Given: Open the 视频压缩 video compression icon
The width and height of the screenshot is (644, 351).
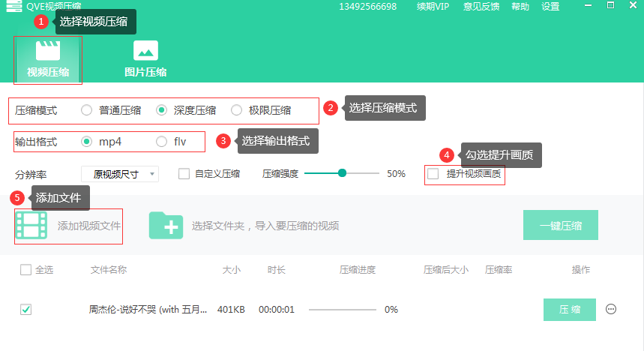Looking at the screenshot, I should [48, 50].
